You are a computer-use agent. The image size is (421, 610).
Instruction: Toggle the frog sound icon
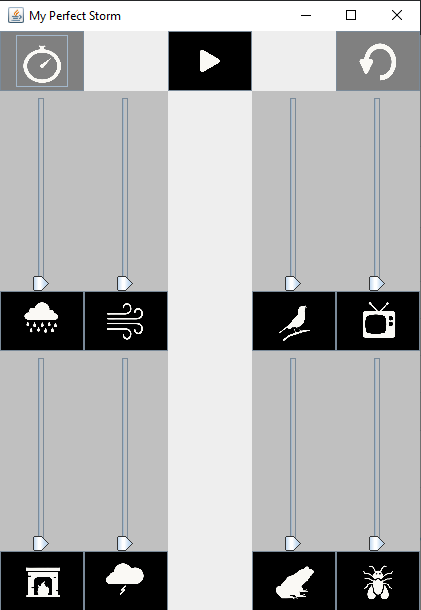(x=294, y=581)
